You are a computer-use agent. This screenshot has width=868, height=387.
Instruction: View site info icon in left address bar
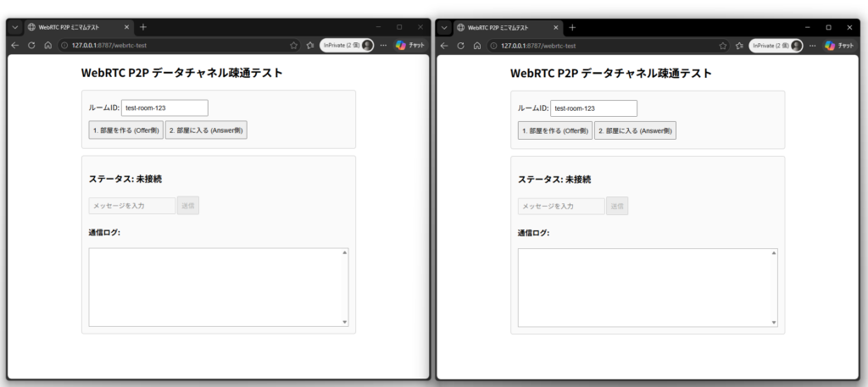coord(64,46)
